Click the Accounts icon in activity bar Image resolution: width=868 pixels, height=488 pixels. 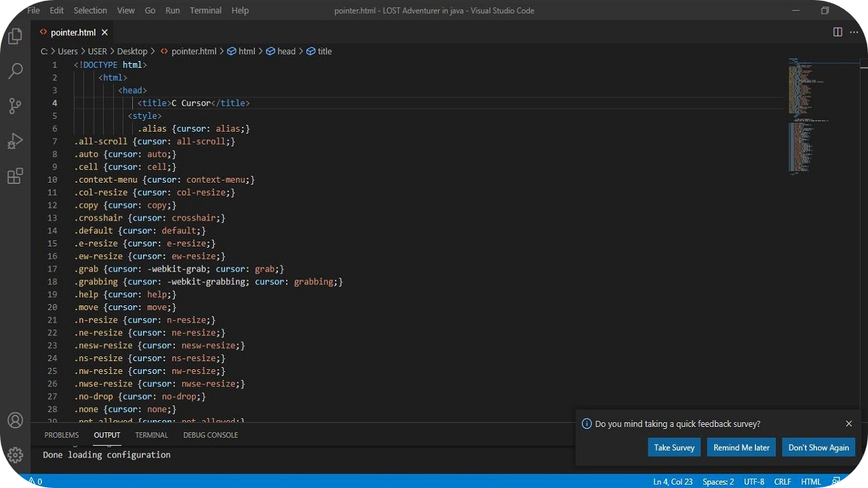(15, 420)
